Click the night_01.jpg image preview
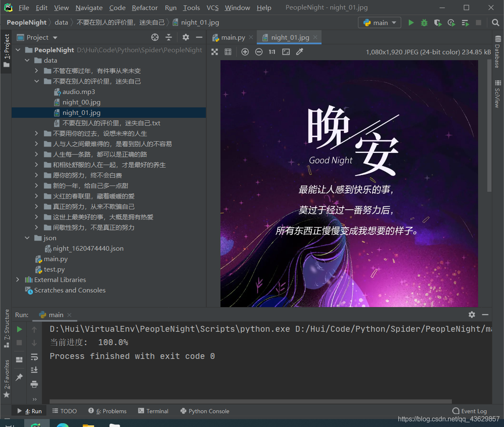 click(x=349, y=183)
